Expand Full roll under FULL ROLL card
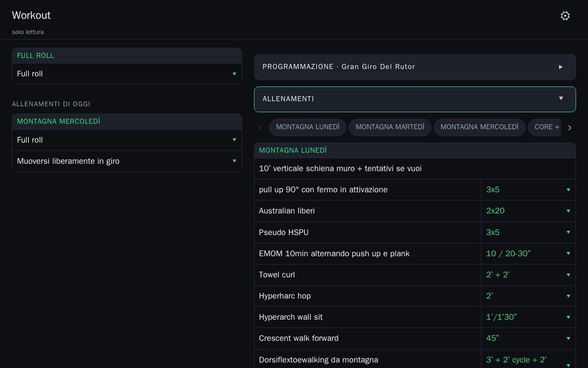This screenshot has width=588, height=368. click(127, 74)
